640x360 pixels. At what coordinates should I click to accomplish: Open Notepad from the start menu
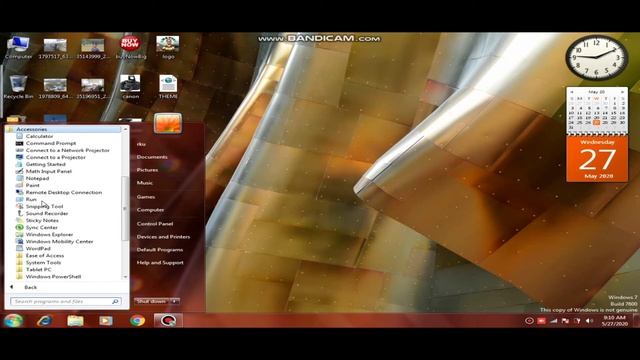37,178
